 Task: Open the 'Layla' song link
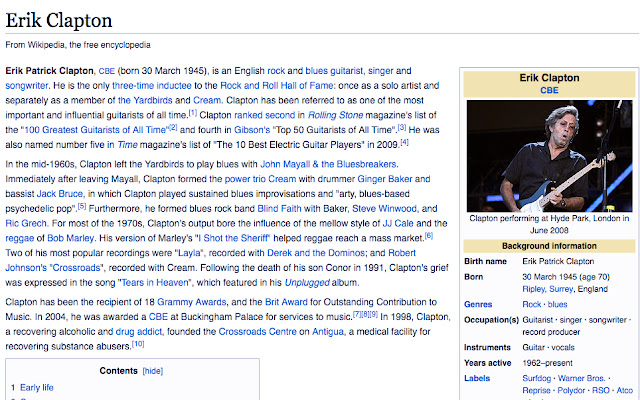click(x=189, y=253)
